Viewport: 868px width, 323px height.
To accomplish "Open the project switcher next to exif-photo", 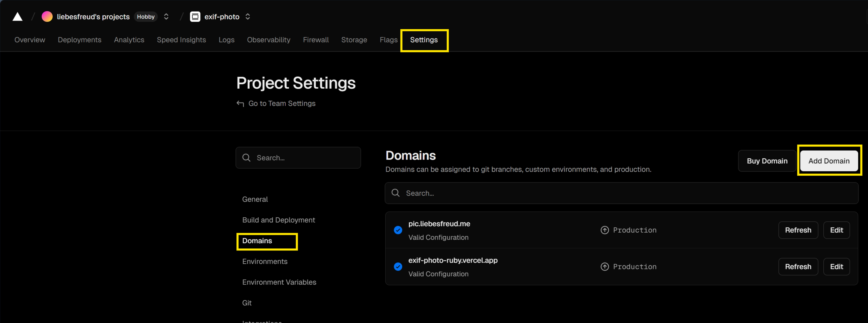I will pos(248,17).
